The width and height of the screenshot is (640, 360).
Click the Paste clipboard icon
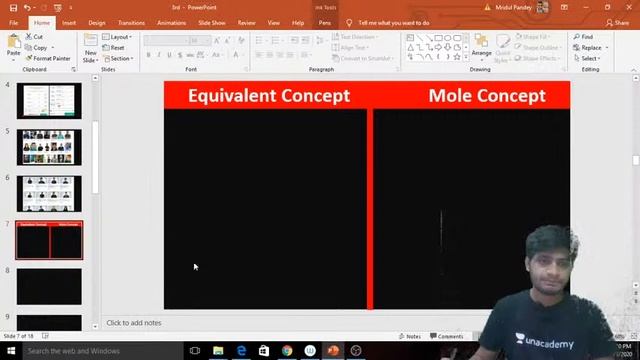[13, 41]
